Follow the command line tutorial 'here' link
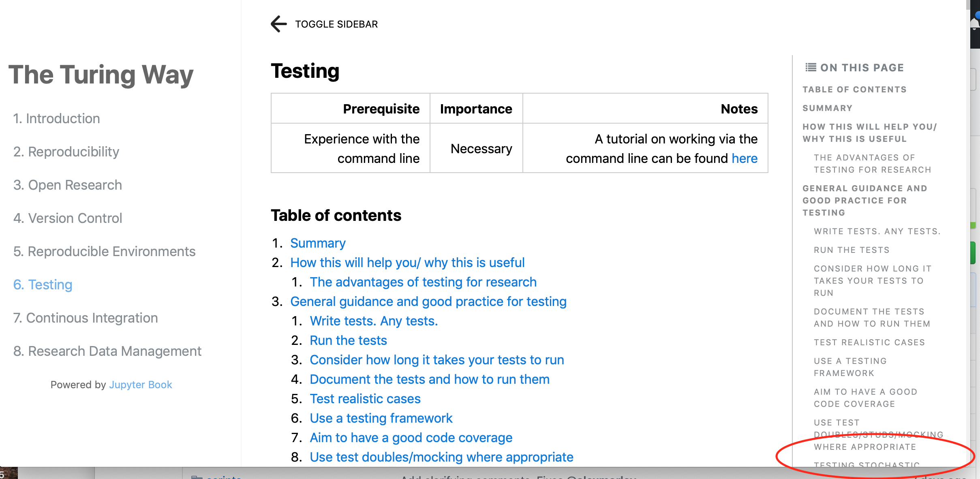The image size is (980, 479). [x=744, y=158]
